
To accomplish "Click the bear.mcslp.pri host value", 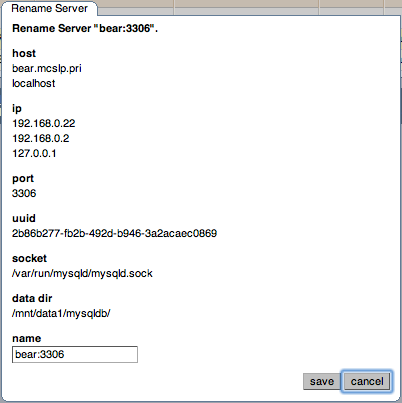I will tap(47, 68).
